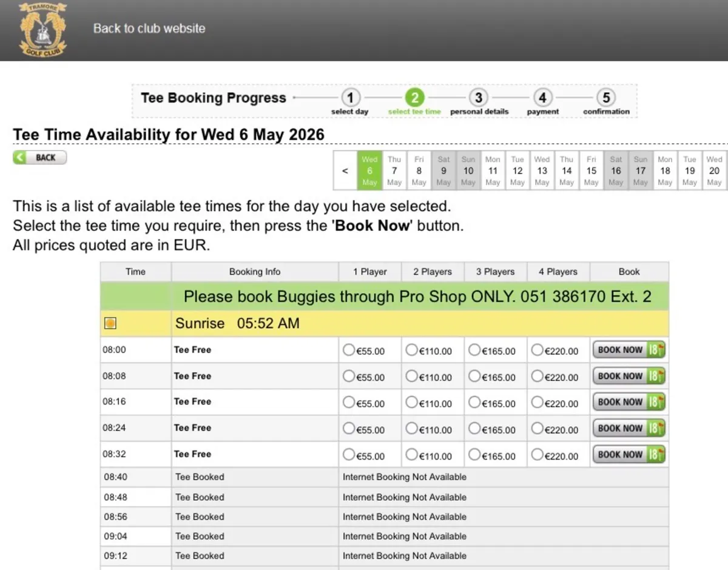Screen dimensions: 728x570
Task: Click step 4 payment circle
Action: point(542,98)
